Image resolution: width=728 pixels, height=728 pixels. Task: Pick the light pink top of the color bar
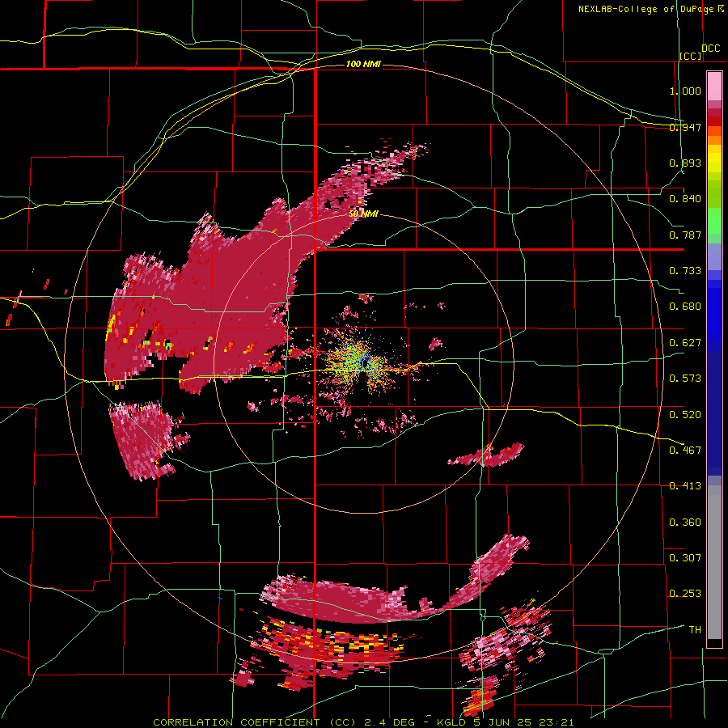pos(714,86)
